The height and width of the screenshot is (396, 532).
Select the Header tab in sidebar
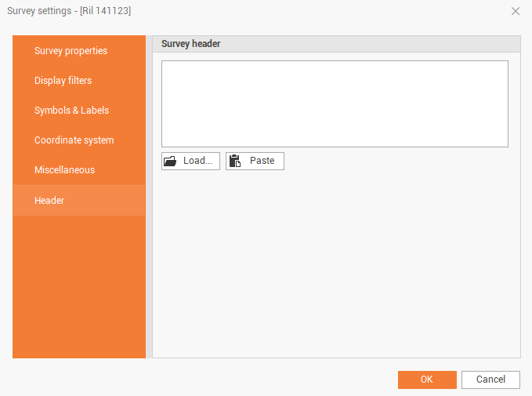pyautogui.click(x=49, y=201)
